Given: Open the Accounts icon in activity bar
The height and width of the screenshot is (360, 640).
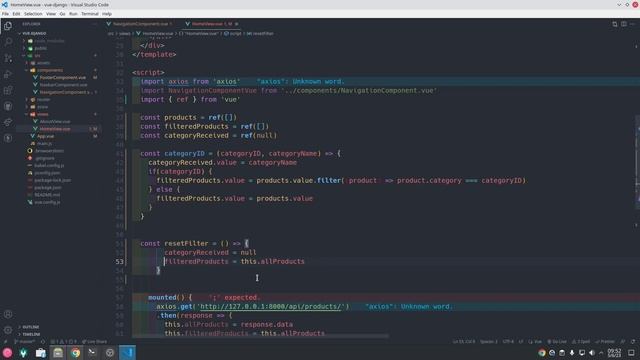Looking at the screenshot, I should click(8, 314).
